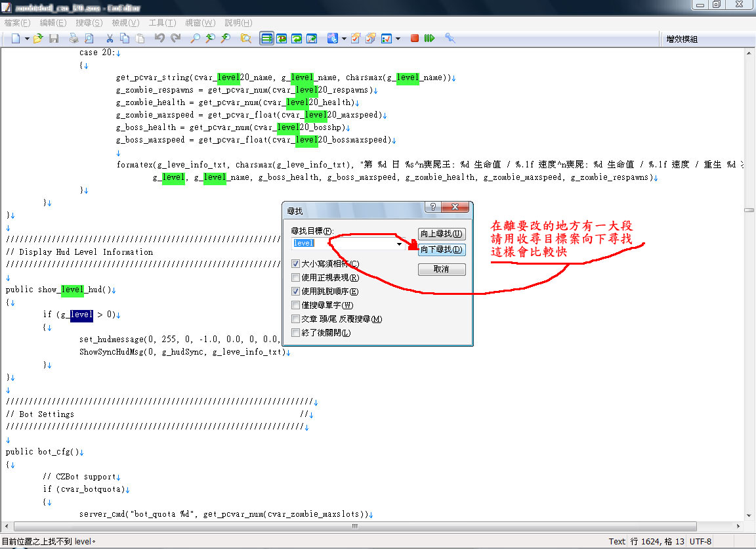Toggle 使用跳脫順序 escape sequence checkbox

(295, 292)
